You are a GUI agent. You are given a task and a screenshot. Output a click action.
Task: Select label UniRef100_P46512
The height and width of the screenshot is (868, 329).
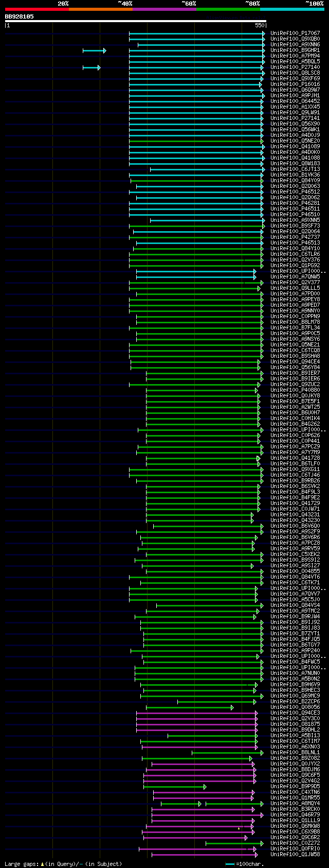click(x=295, y=192)
